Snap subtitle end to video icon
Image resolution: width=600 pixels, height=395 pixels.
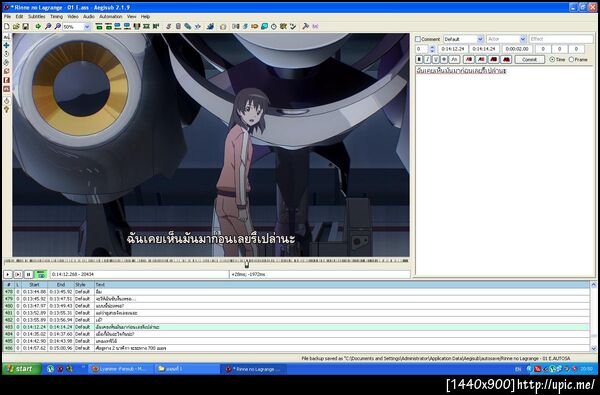click(x=127, y=26)
